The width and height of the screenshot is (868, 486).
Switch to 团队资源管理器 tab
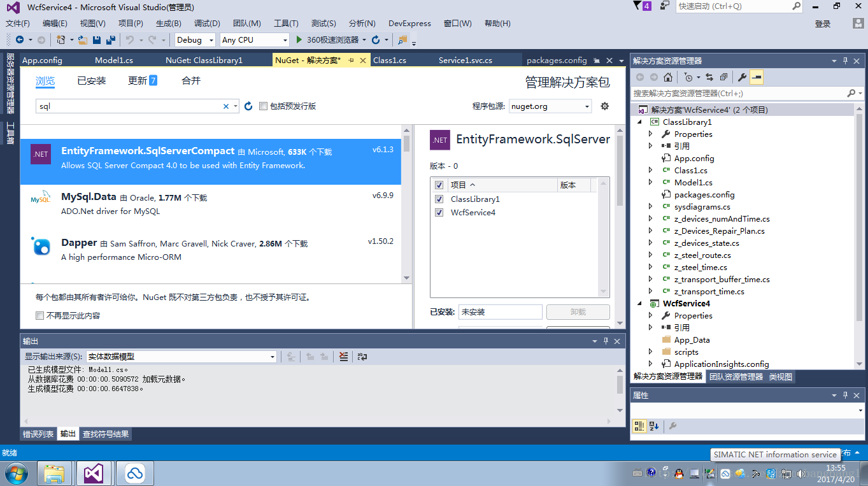pos(736,376)
